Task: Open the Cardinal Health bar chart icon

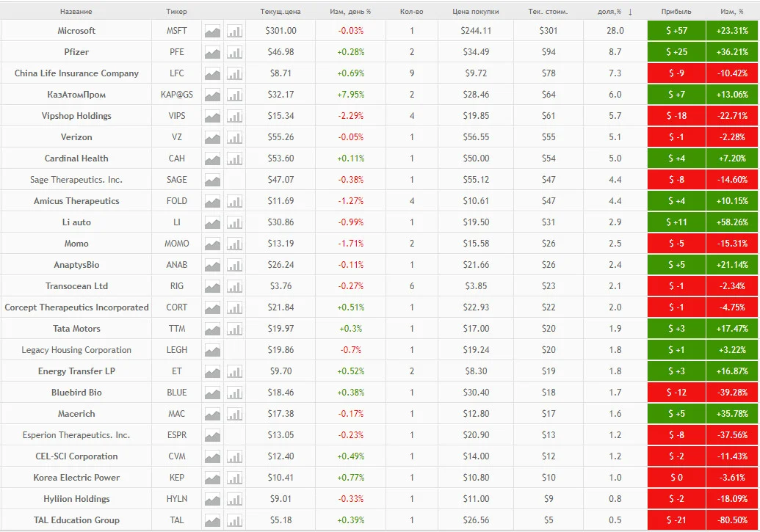Action: (234, 159)
